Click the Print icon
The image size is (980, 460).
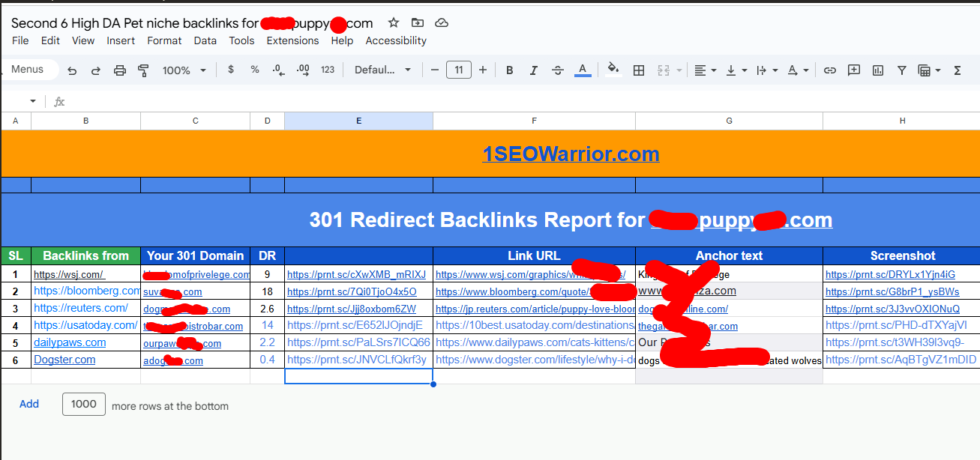[x=120, y=70]
